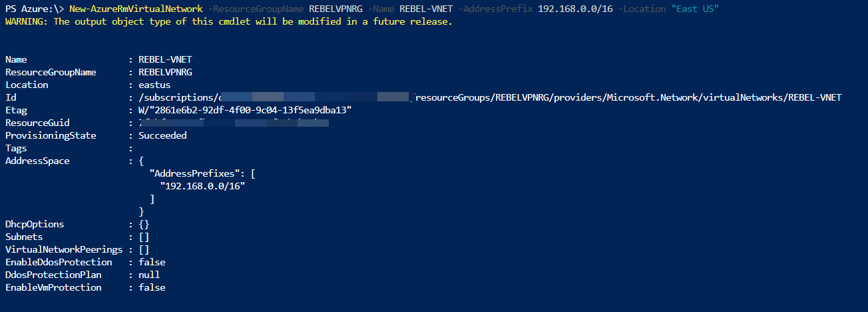The width and height of the screenshot is (868, 312).
Task: Click the resource Id path ending REBEL-VNET
Action: (x=490, y=97)
